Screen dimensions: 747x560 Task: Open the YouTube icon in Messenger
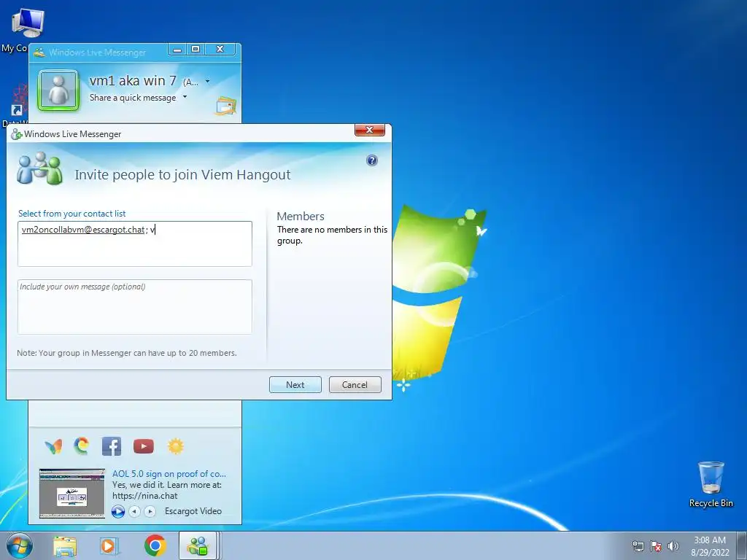click(x=144, y=446)
